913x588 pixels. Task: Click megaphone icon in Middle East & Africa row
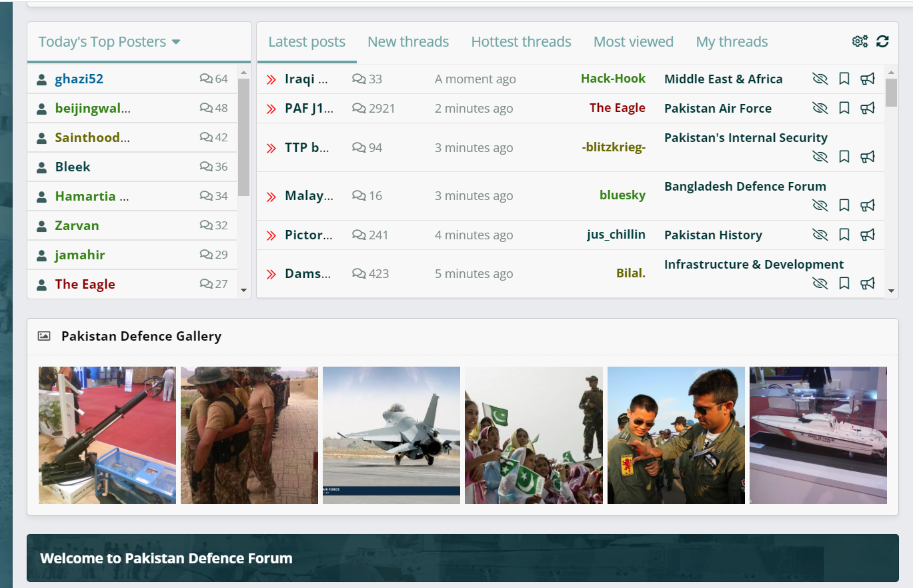tap(867, 79)
